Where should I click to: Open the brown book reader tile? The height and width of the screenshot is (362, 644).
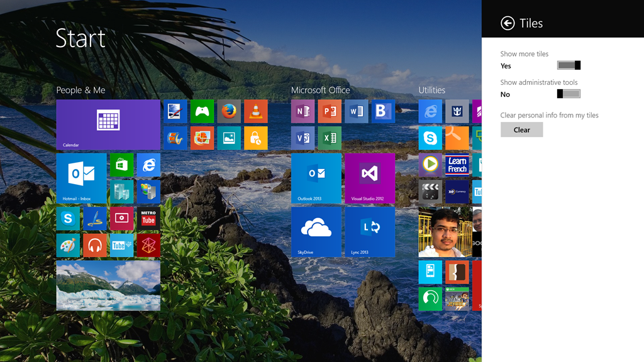point(457,272)
